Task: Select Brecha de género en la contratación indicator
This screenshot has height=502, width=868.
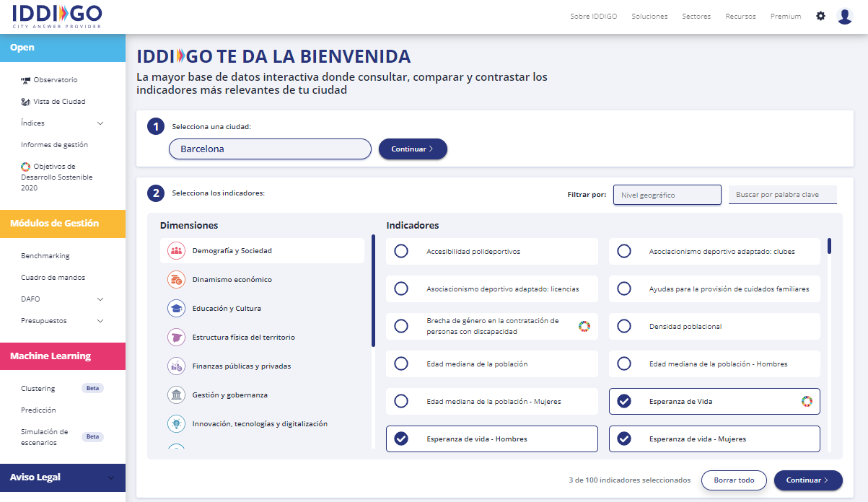Action: coord(401,326)
